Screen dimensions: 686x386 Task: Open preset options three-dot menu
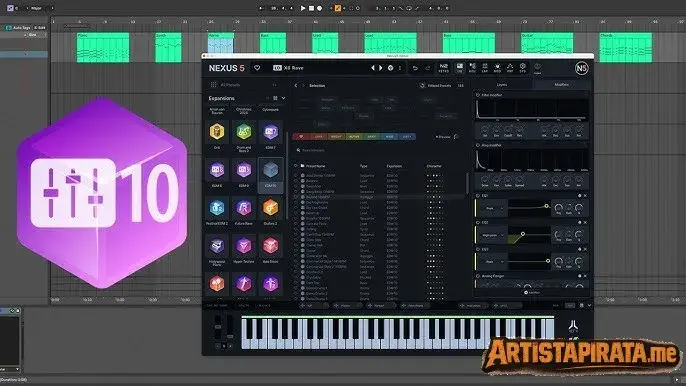point(399,68)
